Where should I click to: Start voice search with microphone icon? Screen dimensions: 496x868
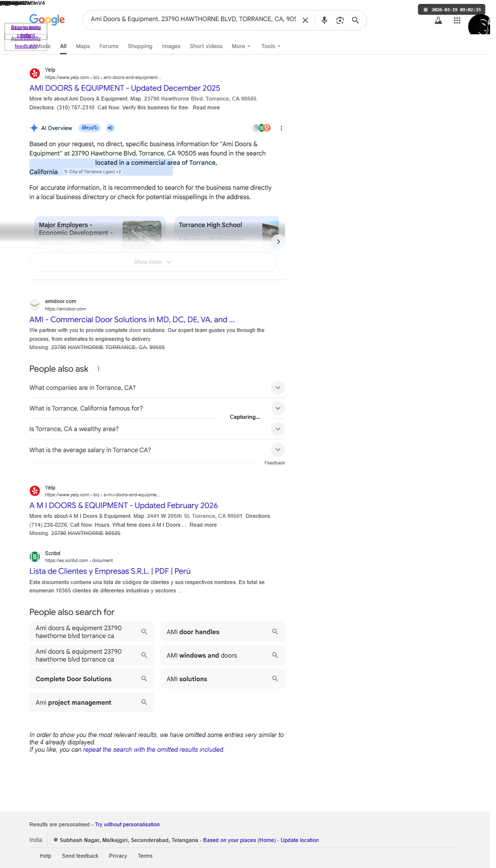(324, 20)
